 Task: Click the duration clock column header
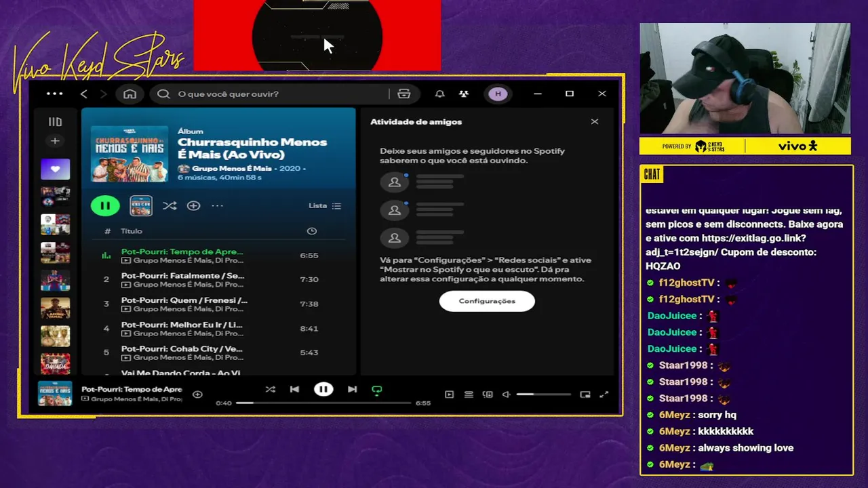pyautogui.click(x=312, y=231)
